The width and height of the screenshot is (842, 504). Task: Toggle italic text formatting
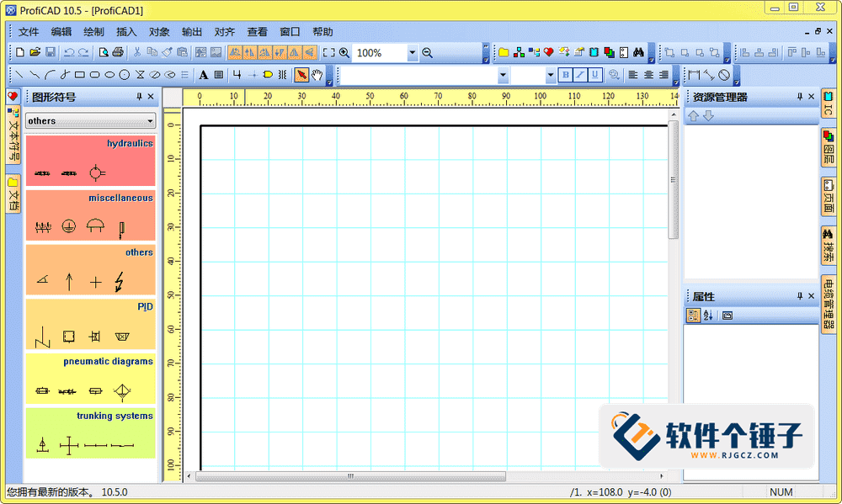coord(580,75)
